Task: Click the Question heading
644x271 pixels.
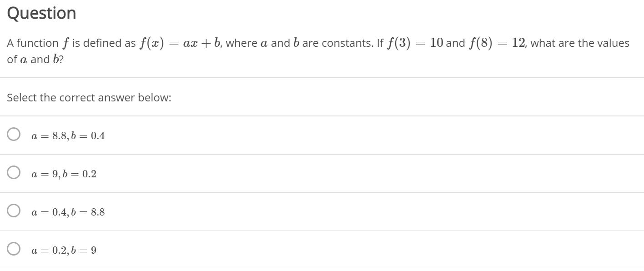Action: (41, 13)
